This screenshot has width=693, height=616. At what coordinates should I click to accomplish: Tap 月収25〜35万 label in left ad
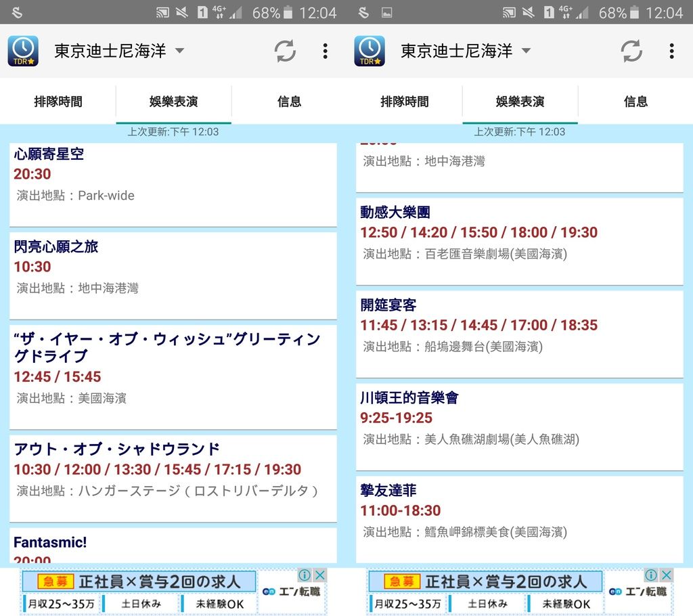click(x=61, y=604)
